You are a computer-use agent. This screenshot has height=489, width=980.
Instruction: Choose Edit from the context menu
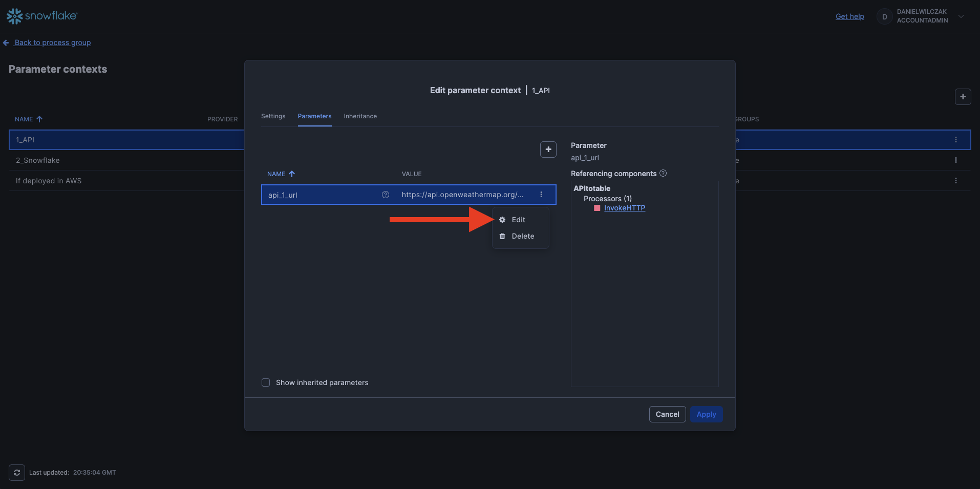[518, 220]
